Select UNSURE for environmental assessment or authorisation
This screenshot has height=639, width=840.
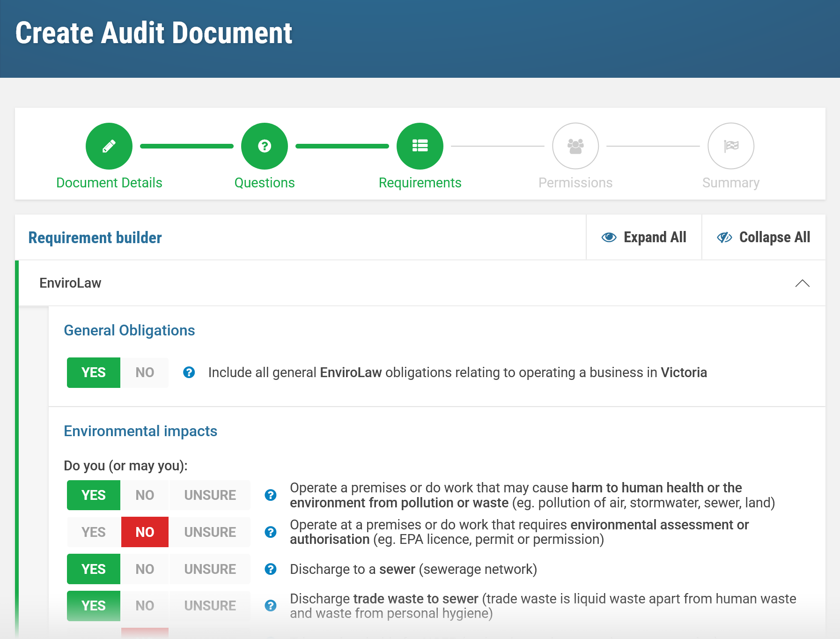pos(210,532)
